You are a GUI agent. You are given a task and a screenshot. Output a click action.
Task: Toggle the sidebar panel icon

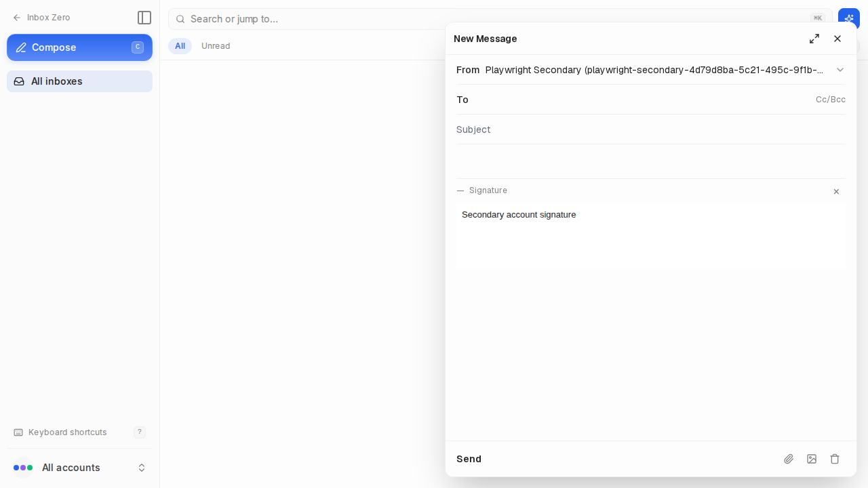pyautogui.click(x=144, y=18)
